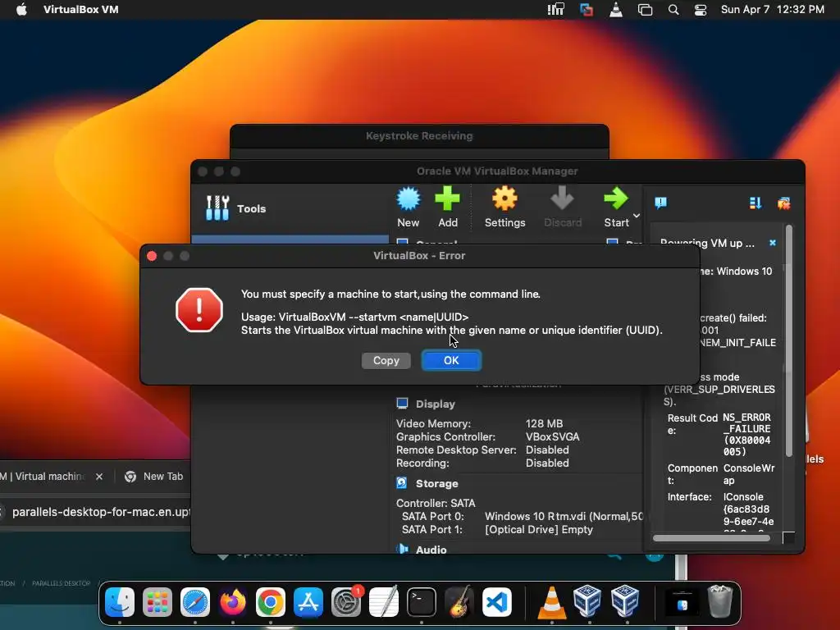Open the VirtualBox VM menu bar item

pyautogui.click(x=81, y=10)
